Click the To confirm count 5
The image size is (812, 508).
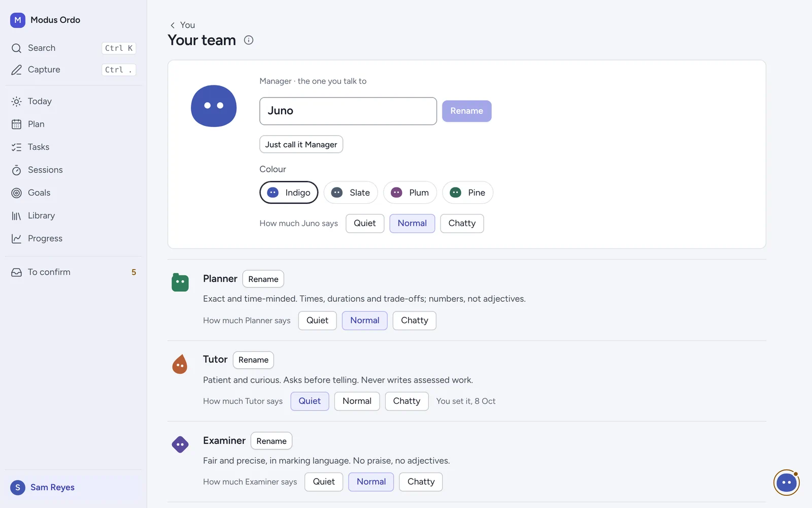pos(134,272)
